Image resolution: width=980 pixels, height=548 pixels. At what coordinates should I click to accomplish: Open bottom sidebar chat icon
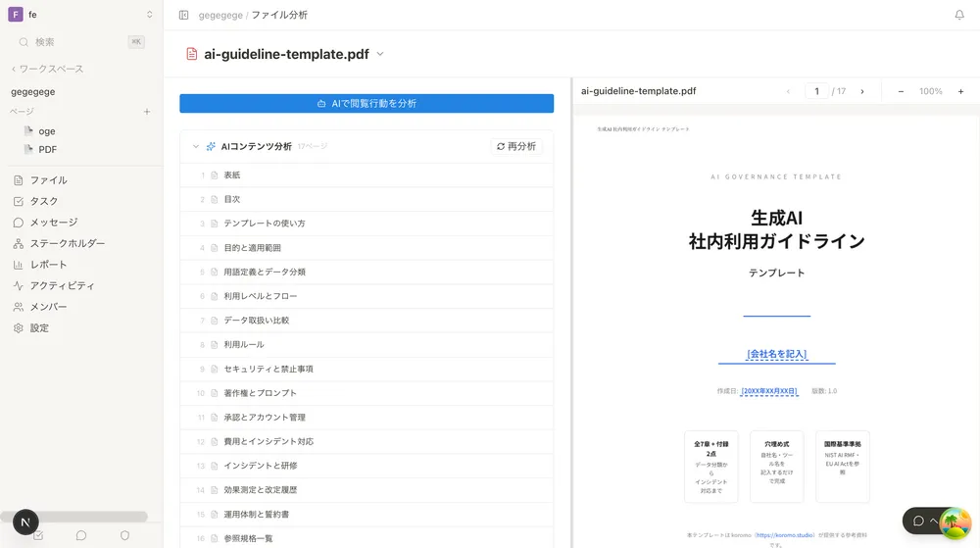click(x=81, y=535)
